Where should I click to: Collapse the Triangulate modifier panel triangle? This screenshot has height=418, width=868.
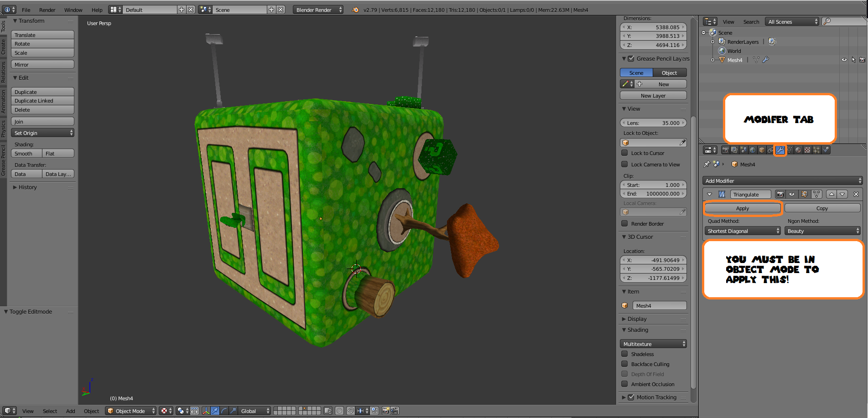[x=709, y=194]
